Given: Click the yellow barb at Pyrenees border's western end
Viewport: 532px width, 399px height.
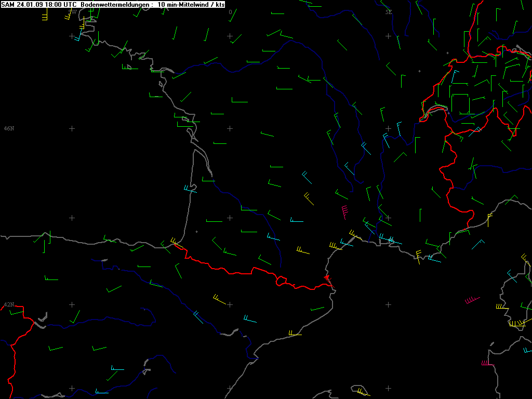Looking at the screenshot, I should (x=175, y=242).
